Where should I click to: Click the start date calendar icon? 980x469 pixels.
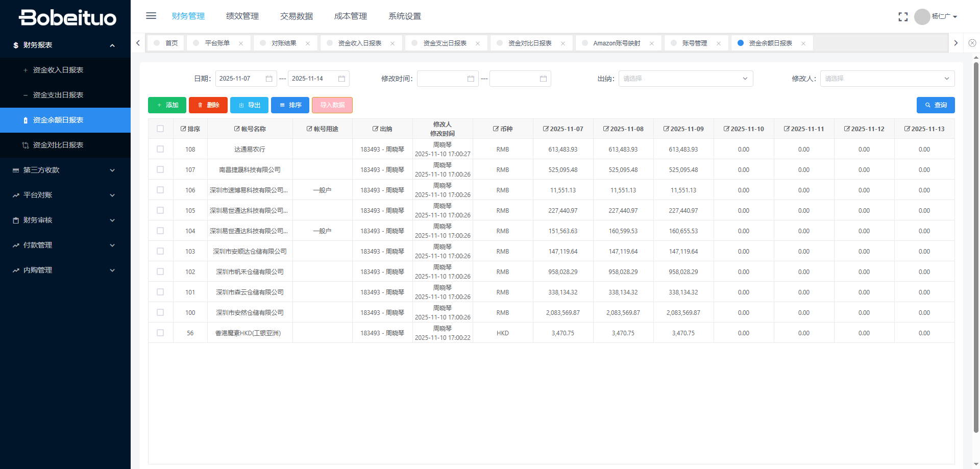point(269,79)
